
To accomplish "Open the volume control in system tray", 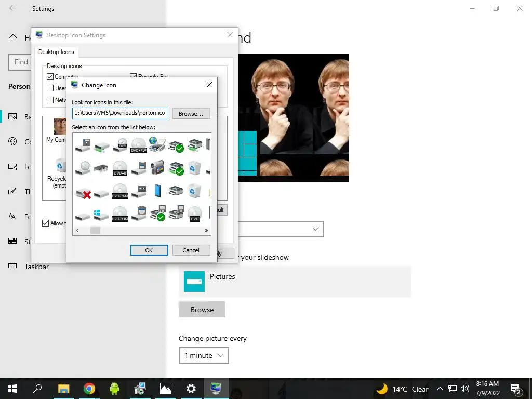I will [x=465, y=389].
